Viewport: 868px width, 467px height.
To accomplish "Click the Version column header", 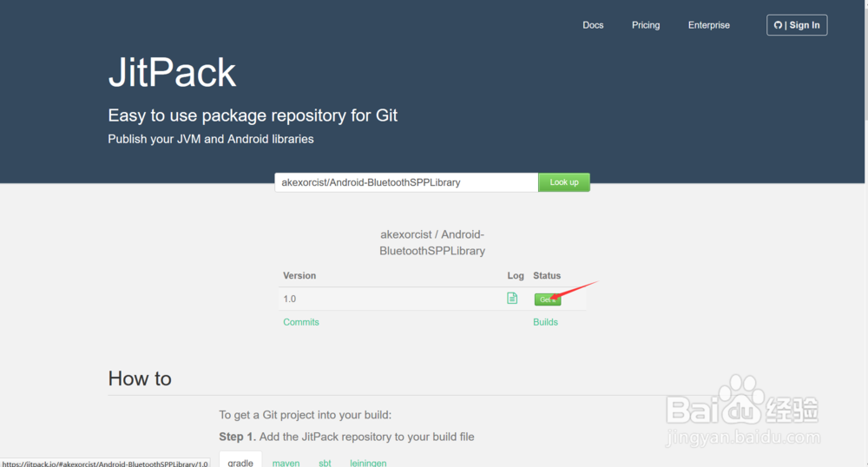I will (x=299, y=275).
